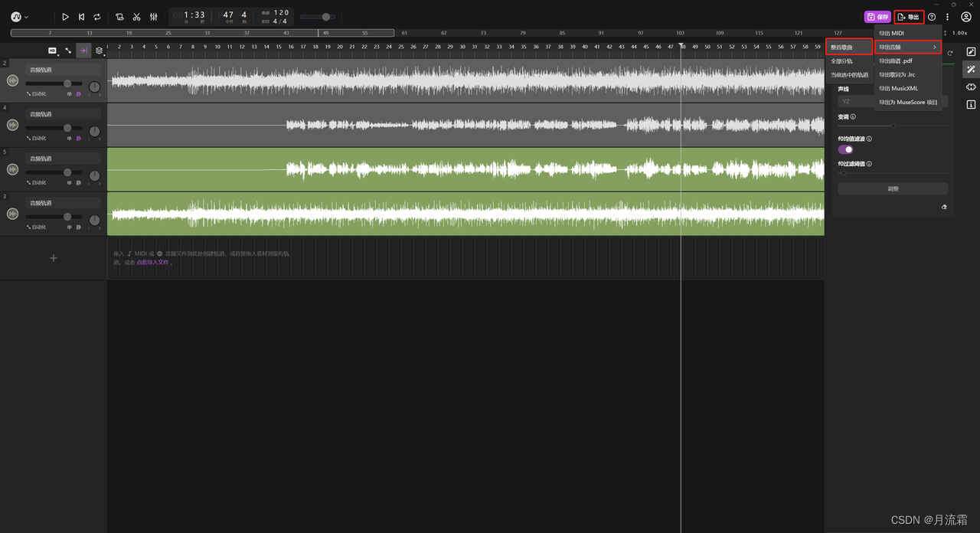Click the 1:33 time display

(194, 15)
